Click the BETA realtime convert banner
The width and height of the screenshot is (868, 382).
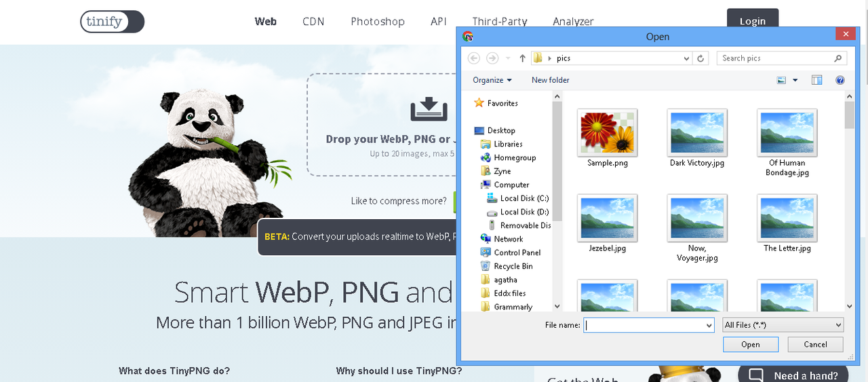click(357, 237)
